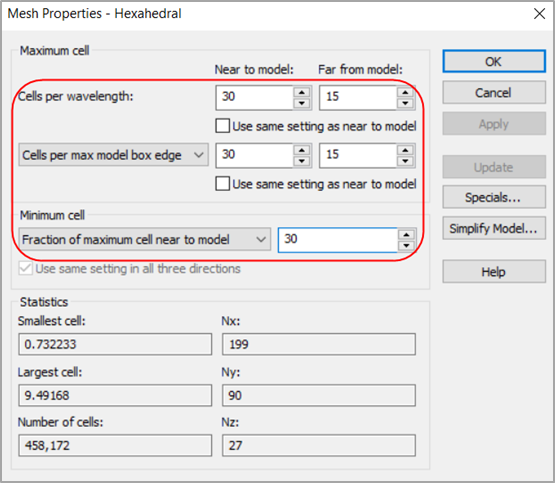Open Cells per max model box edge dropdown
555x483 pixels.
(x=113, y=155)
